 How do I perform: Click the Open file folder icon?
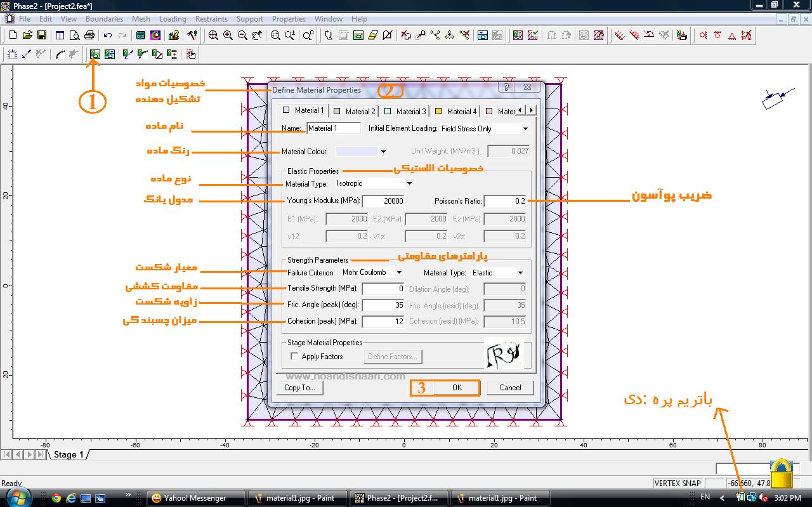click(27, 36)
